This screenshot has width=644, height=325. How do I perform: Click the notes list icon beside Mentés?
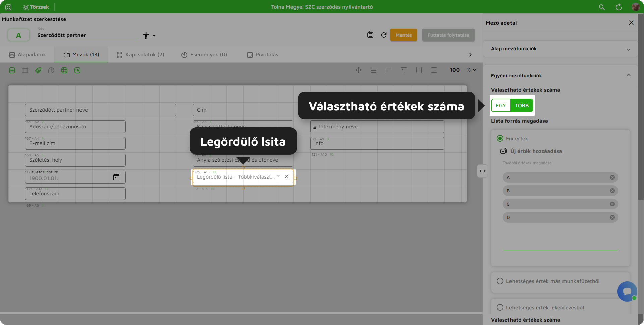click(x=370, y=35)
